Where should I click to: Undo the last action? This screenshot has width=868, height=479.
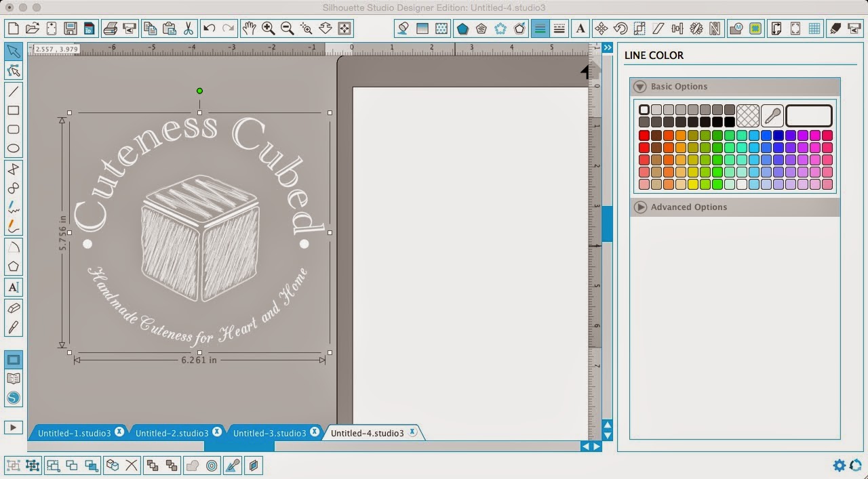(x=210, y=28)
